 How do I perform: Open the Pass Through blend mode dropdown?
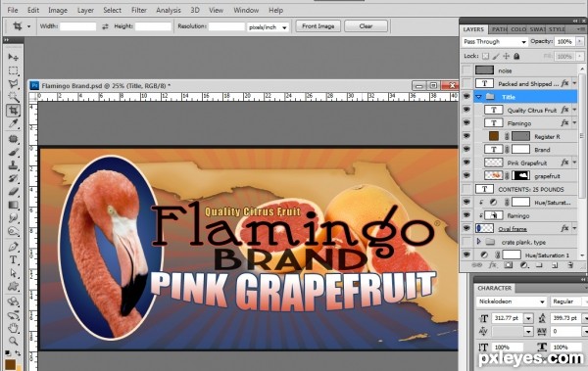coord(495,41)
